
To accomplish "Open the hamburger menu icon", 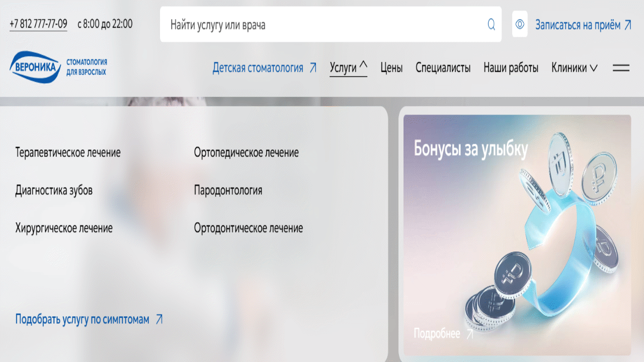I will pos(621,68).
